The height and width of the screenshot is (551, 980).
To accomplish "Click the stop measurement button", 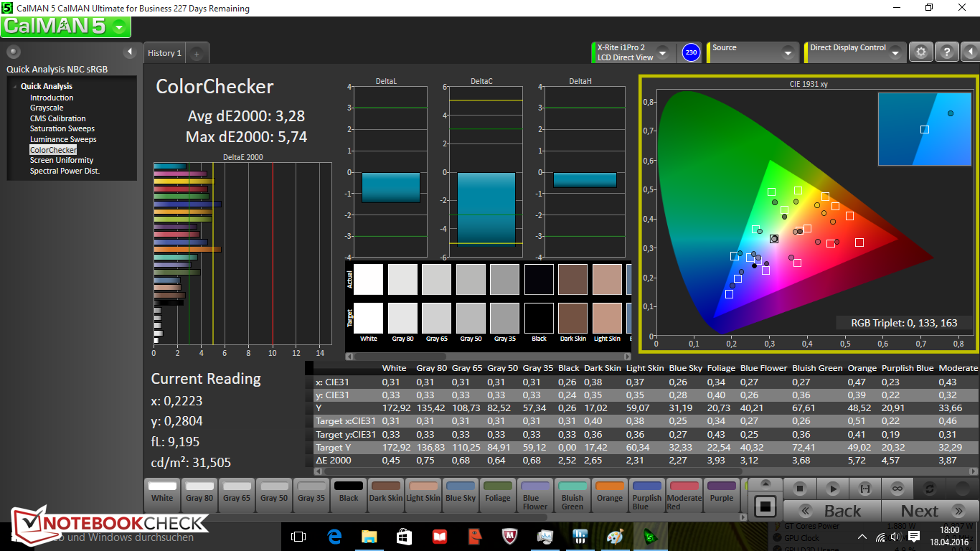I will 798,489.
